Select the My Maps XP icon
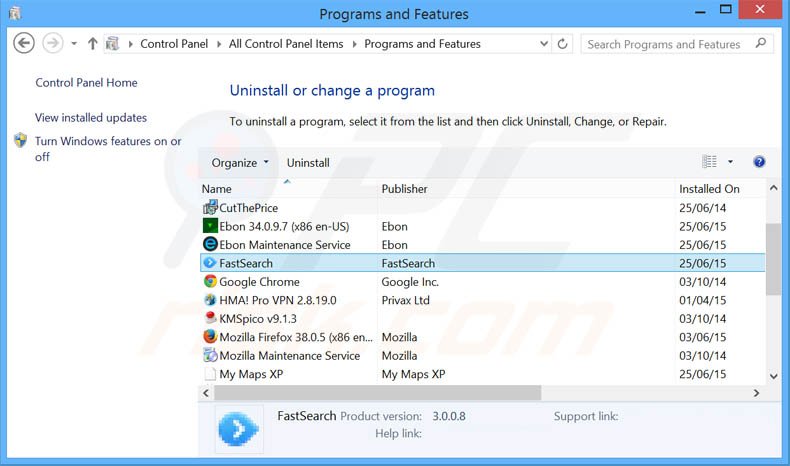This screenshot has height=466, width=790. tap(210, 374)
